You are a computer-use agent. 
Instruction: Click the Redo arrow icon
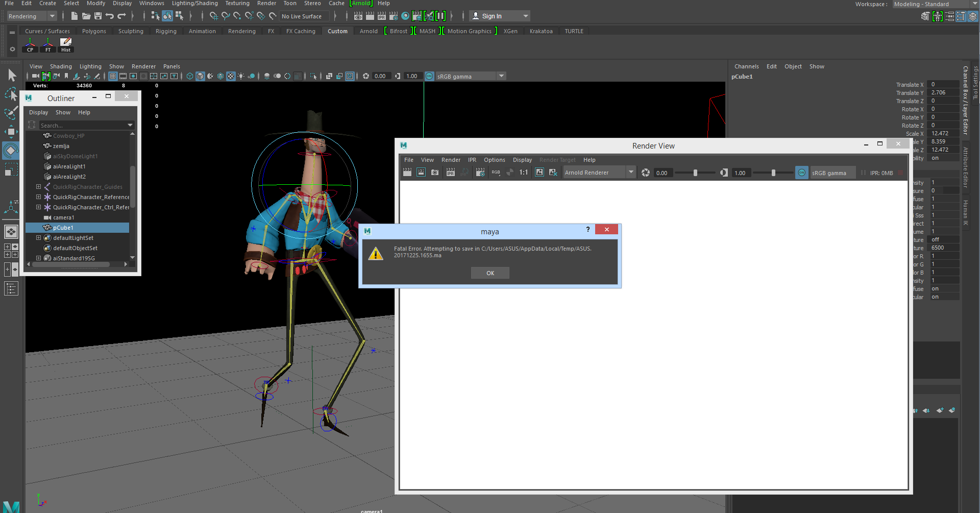point(121,16)
